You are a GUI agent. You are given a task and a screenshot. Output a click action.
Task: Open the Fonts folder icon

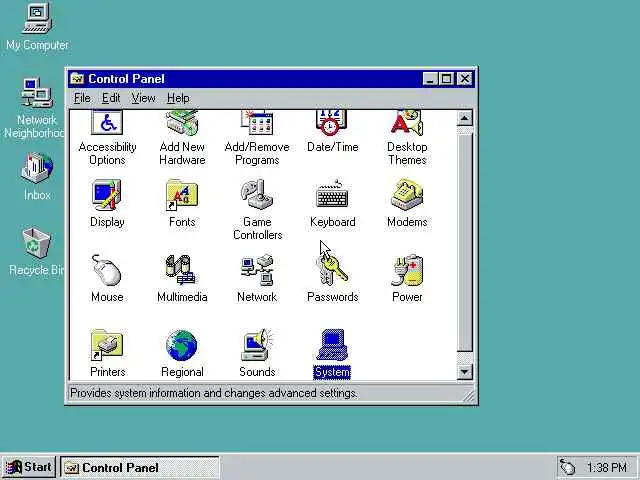coord(182,195)
